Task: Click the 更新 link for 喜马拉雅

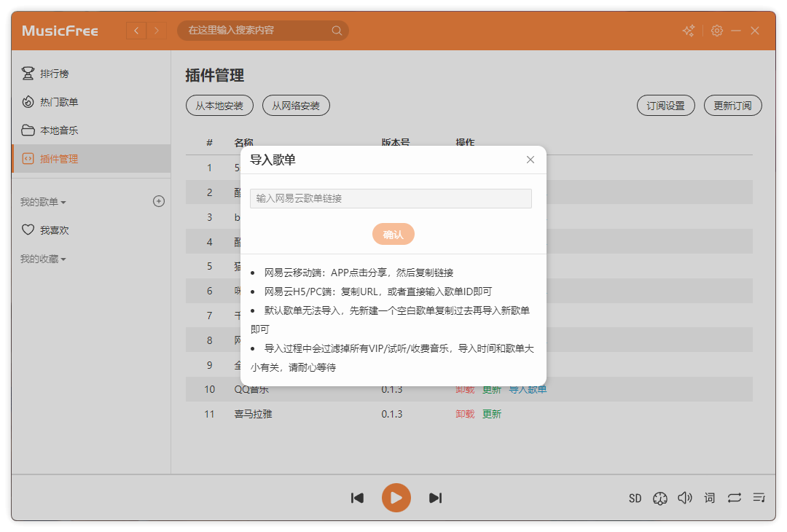Action: 492,414
